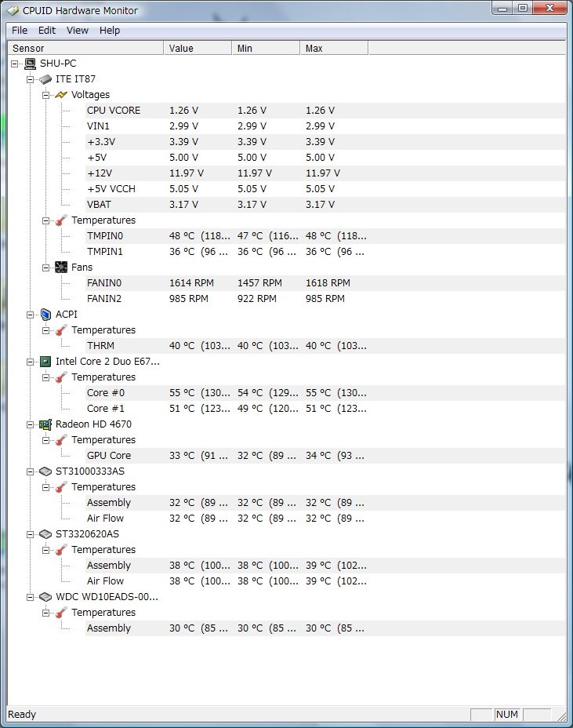Select the Radeon HD 4670 card icon
This screenshot has width=573, height=728.
point(45,424)
